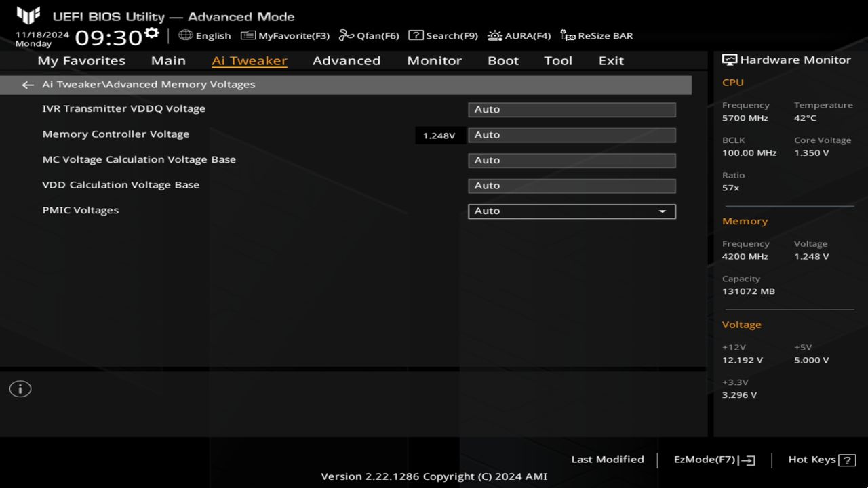Click +3.3V reading 3.296 V
The height and width of the screenshot is (488, 868).
(x=740, y=395)
